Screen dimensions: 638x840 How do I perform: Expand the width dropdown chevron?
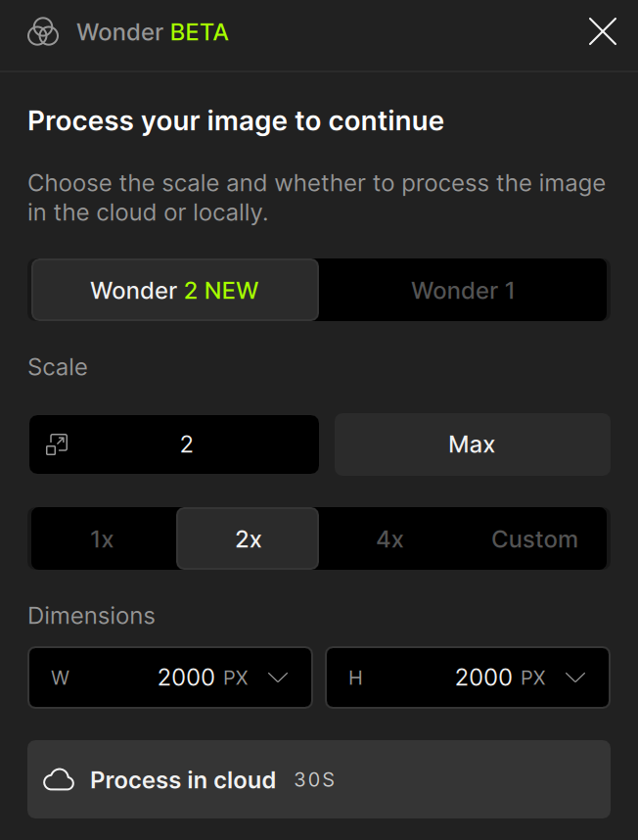click(278, 677)
